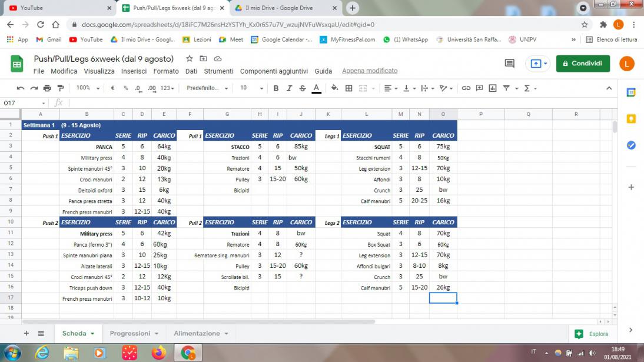Select the Paint format tool
Viewport: 644px width, 362px height.
coord(61,88)
